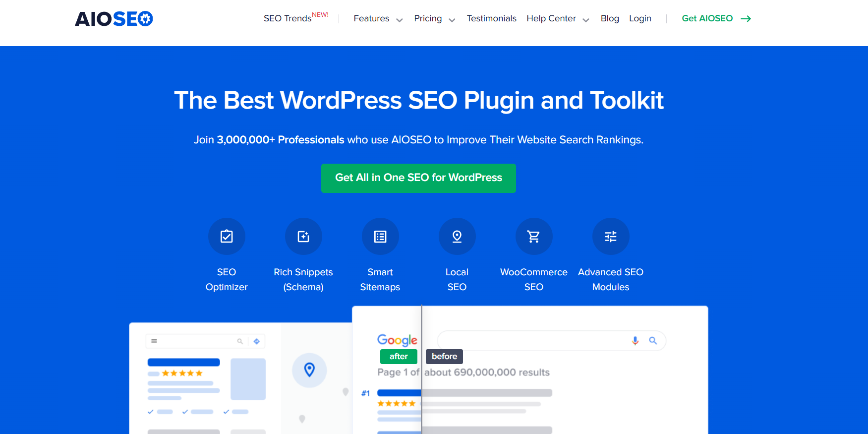Expand the Features dropdown menu

pyautogui.click(x=378, y=19)
